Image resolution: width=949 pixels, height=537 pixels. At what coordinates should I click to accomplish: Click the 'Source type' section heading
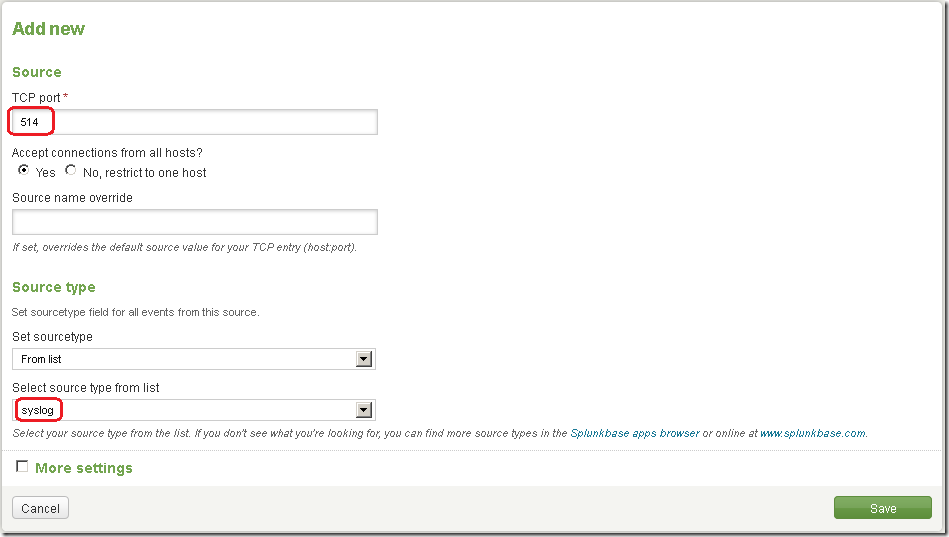tap(53, 287)
